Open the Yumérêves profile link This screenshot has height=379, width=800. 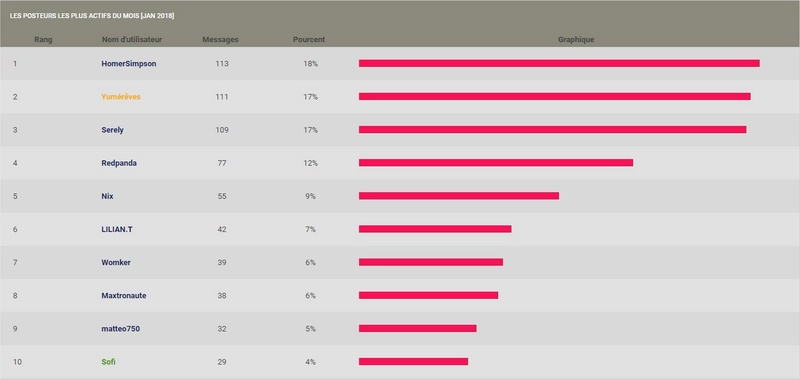pos(121,97)
